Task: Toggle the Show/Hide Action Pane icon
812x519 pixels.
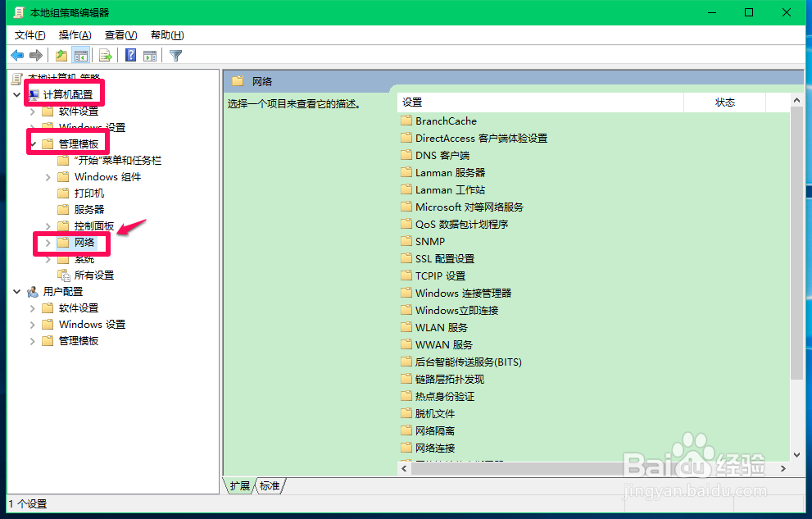Action: coord(150,55)
